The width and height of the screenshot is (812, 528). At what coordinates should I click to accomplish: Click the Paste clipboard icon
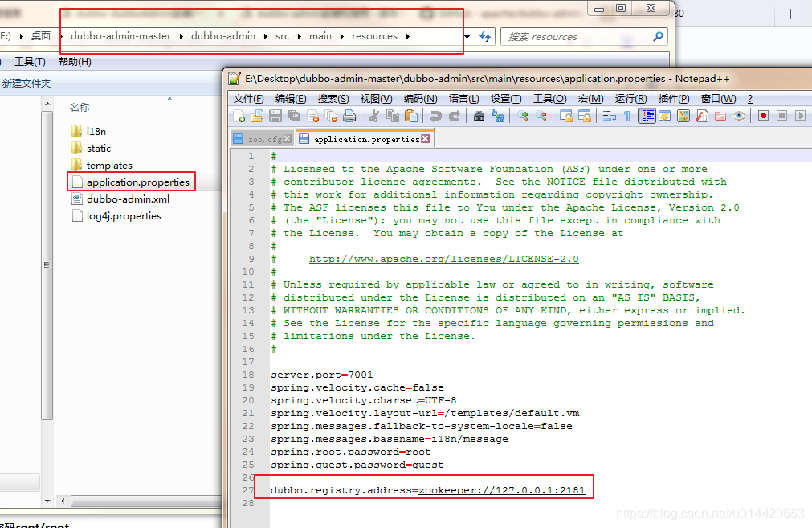(411, 116)
